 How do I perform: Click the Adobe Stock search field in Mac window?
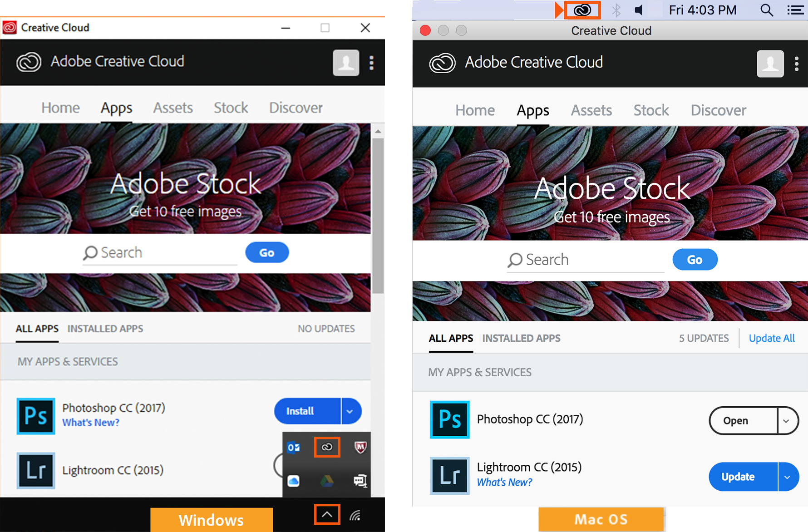586,260
